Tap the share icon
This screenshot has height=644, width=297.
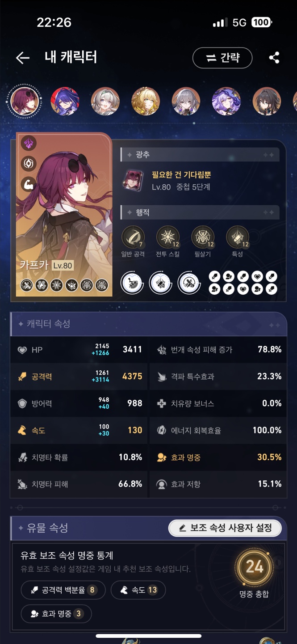click(274, 58)
